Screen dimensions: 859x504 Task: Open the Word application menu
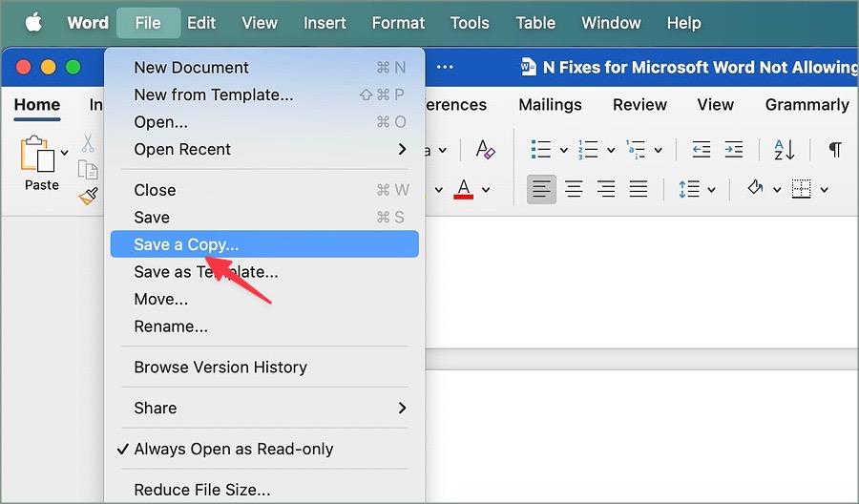[x=88, y=23]
